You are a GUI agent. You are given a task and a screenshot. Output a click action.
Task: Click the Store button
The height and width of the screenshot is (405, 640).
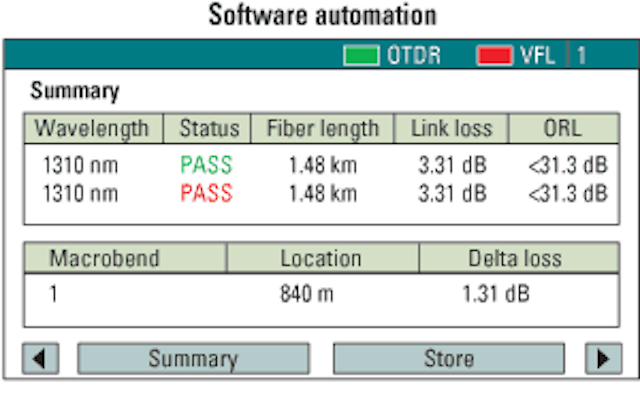pos(449,358)
